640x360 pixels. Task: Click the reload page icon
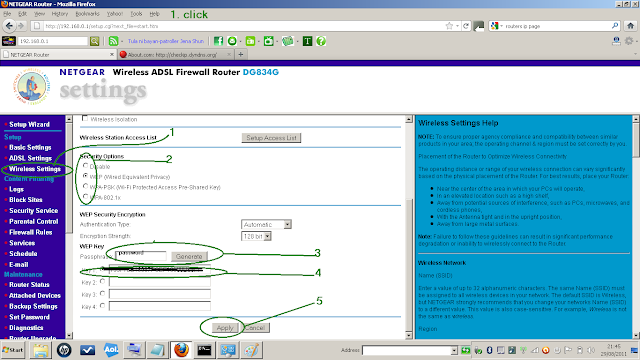tap(466, 26)
